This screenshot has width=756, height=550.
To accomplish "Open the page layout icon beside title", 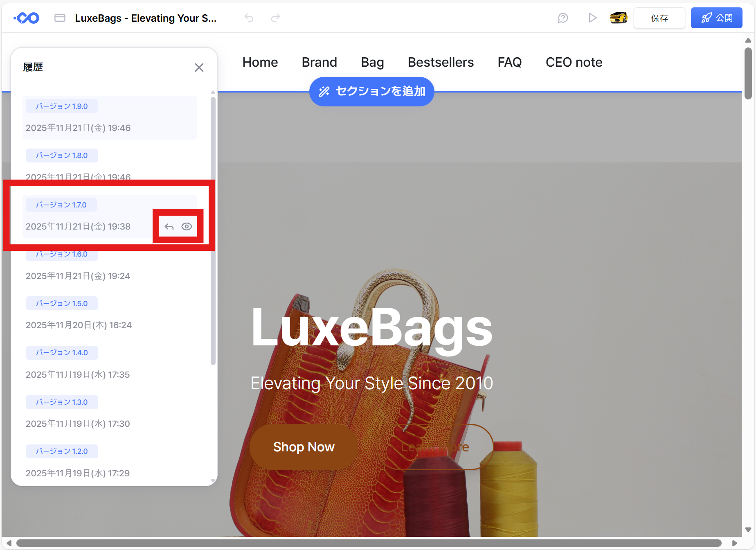I will 60,18.
